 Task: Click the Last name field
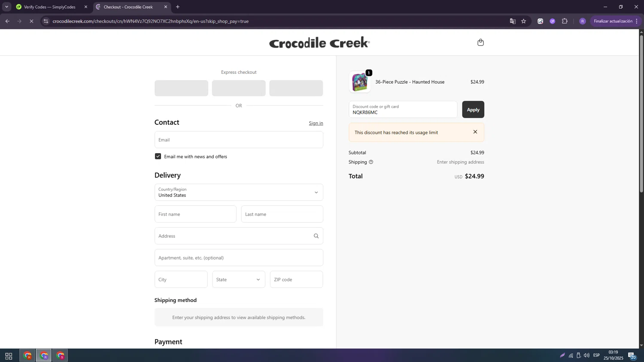[282, 214]
